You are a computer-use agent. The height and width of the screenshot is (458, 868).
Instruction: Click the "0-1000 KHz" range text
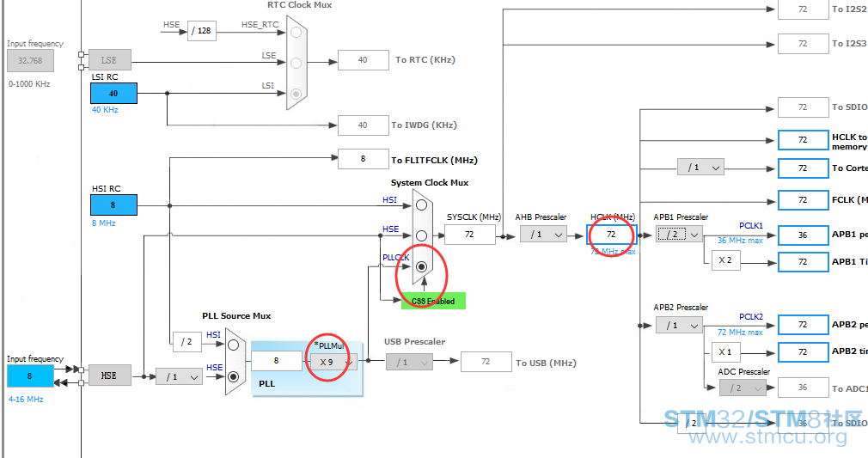point(29,84)
